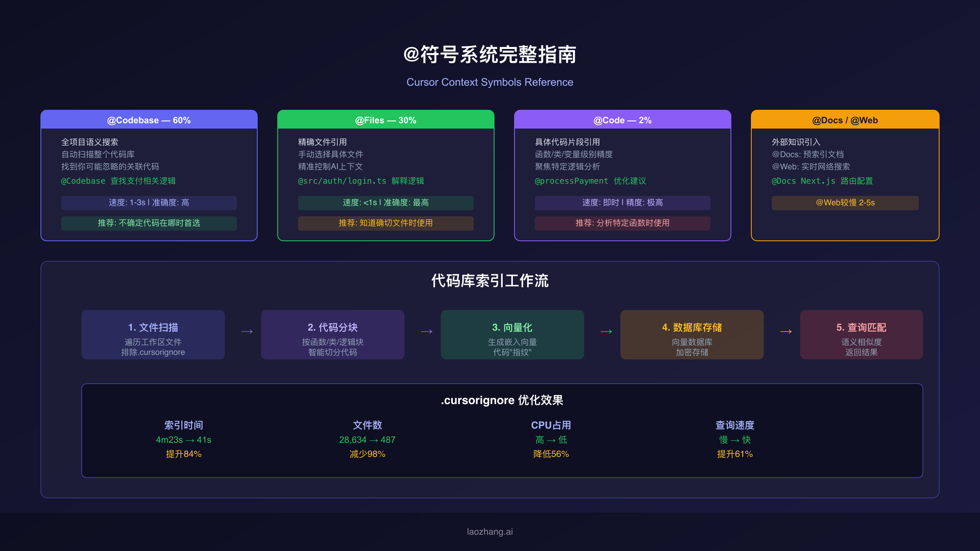Select step 2. 代码分块 box
This screenshot has width=980, height=551.
[333, 335]
